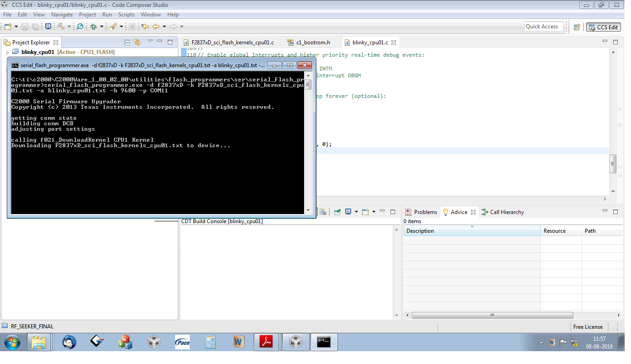Screen dimensions: 631x364
Task: Open the Project Explorer view menu triangle
Action: (150, 42)
